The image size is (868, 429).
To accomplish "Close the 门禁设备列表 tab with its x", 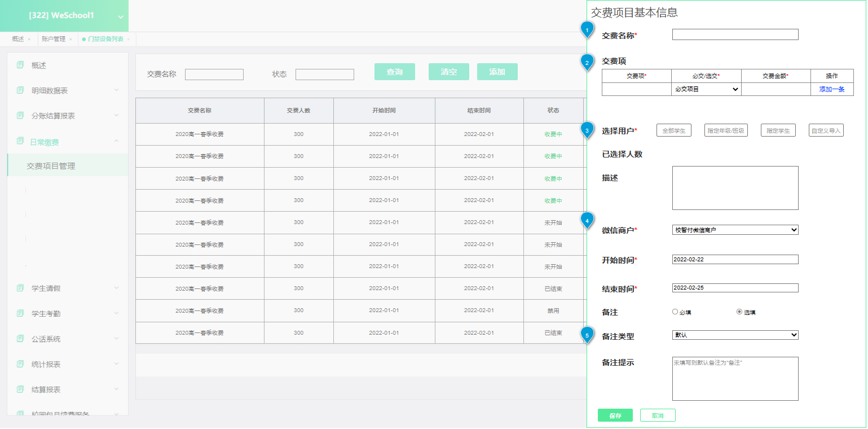I will [x=129, y=40].
